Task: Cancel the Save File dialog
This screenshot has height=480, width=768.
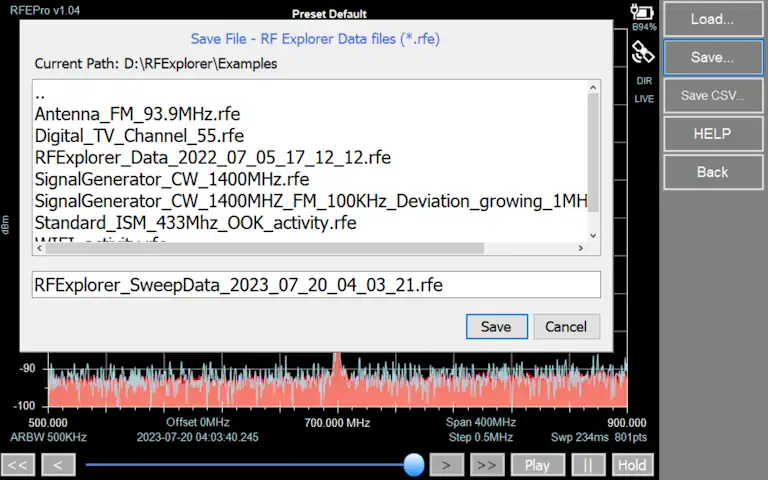Action: tap(566, 327)
